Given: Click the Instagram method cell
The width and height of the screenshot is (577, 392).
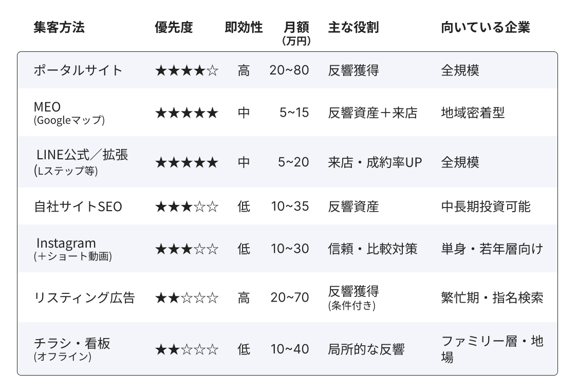Looking at the screenshot, I should (x=72, y=249).
